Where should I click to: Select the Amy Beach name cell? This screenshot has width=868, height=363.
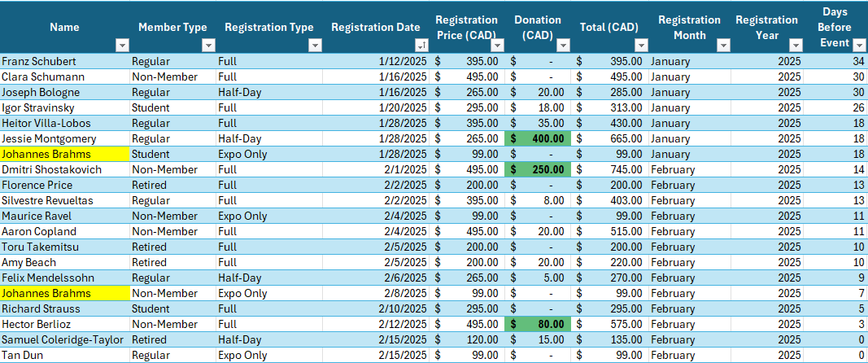[65, 262]
